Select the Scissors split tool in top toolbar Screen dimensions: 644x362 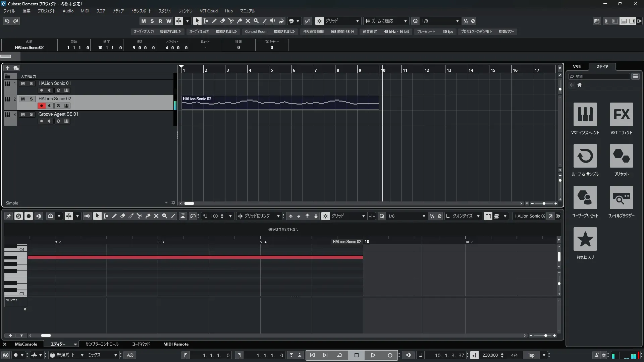tap(231, 21)
